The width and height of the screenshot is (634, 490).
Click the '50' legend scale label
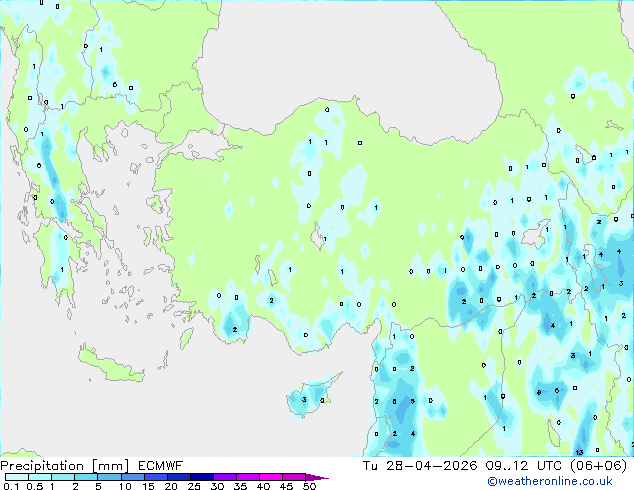[x=310, y=486]
